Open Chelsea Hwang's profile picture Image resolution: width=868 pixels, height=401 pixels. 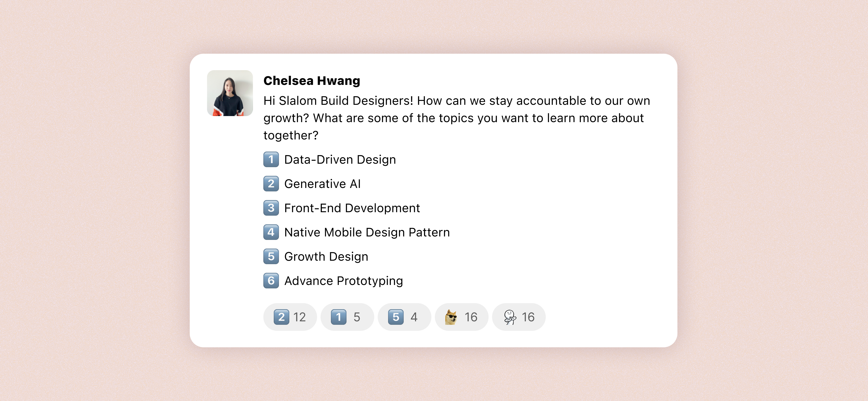coord(230,93)
